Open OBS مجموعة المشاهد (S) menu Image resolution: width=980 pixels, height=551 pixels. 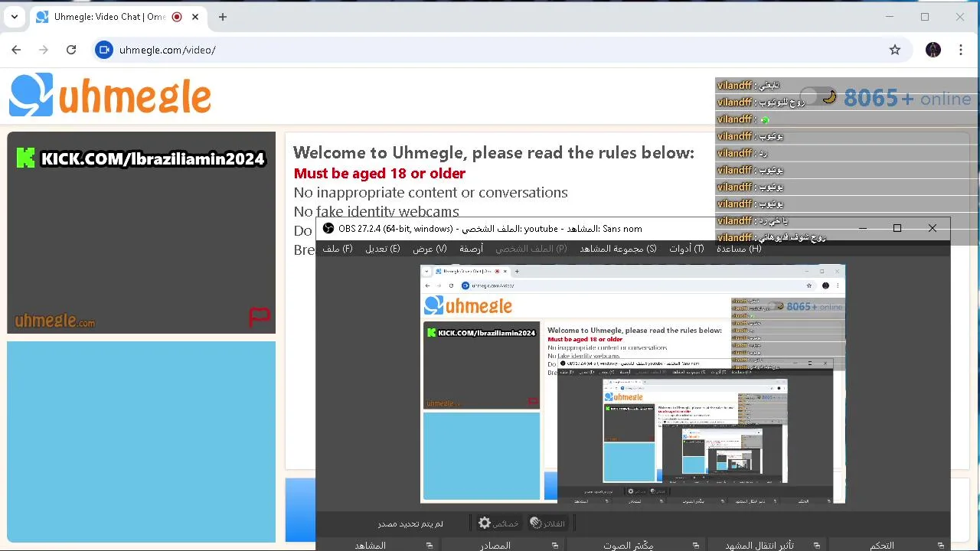(618, 249)
